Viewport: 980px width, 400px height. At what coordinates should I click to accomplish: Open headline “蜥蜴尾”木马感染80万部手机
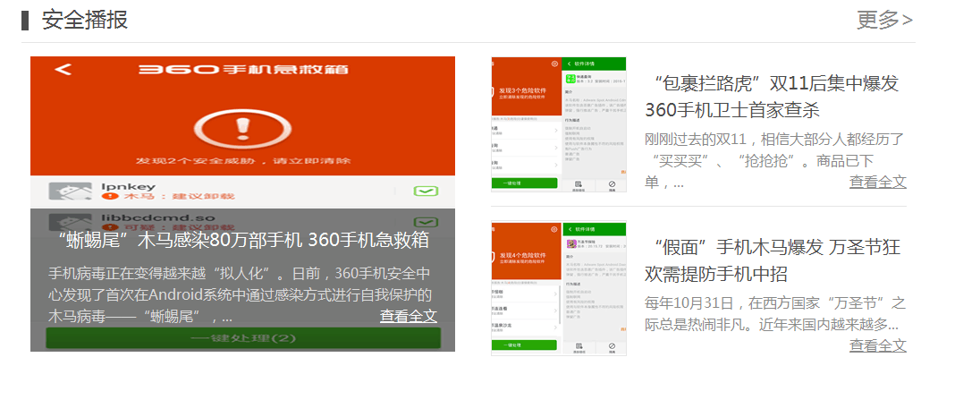pos(242,241)
